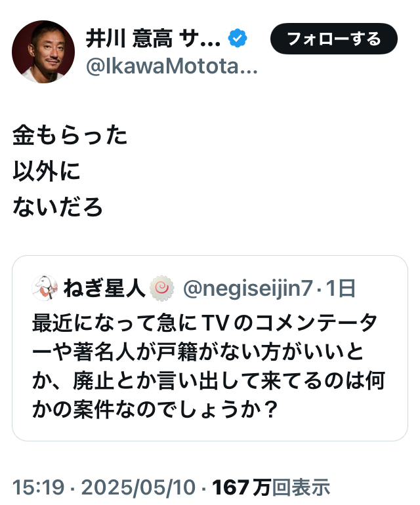
Task: Open the @negiseijin7 handle
Action: coord(248,288)
